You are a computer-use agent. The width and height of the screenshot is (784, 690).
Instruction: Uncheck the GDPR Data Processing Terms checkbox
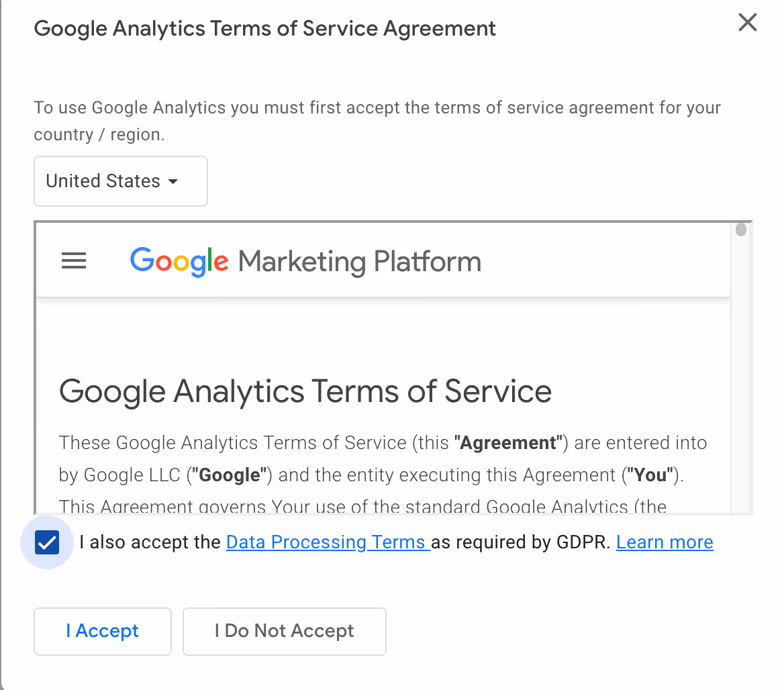[47, 542]
